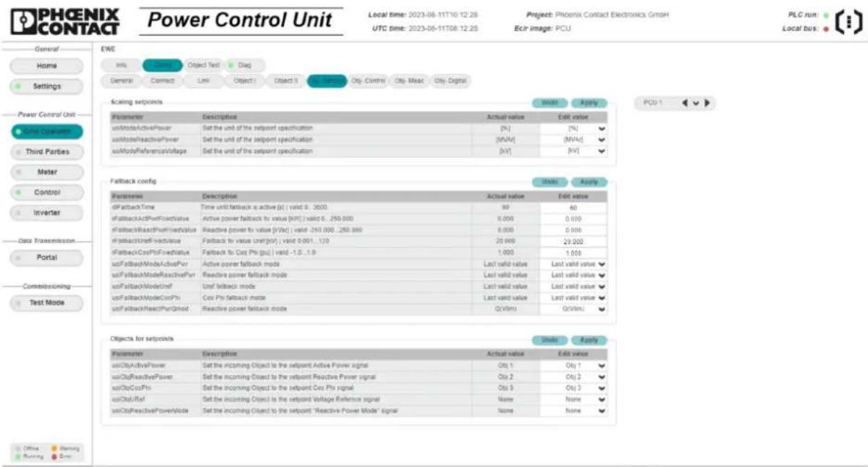The image size is (868, 467).
Task: Edit Uref fallback fix value field
Action: coord(574,241)
